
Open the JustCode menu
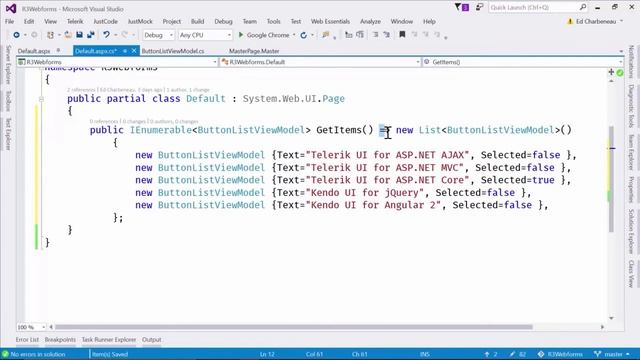(x=105, y=21)
